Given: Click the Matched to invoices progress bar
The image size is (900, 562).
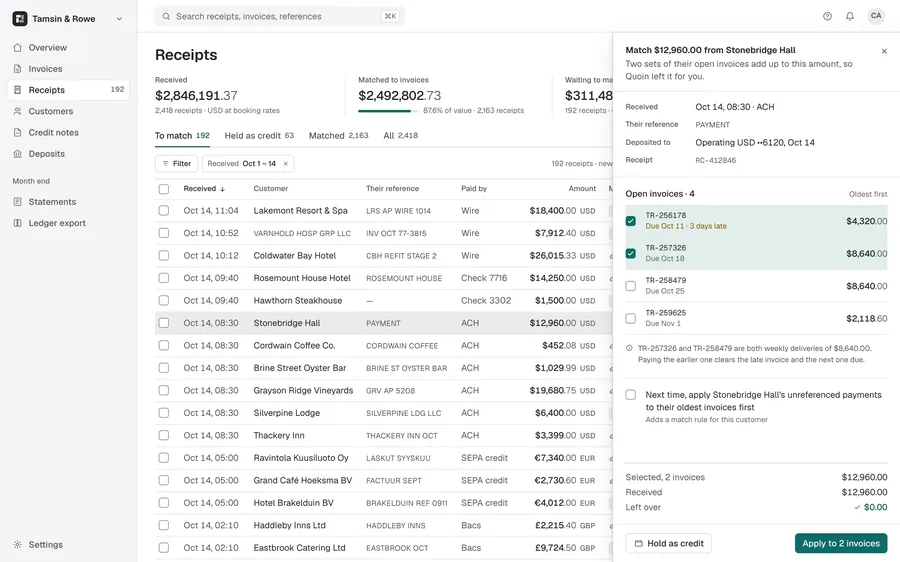Looking at the screenshot, I should 389,111.
